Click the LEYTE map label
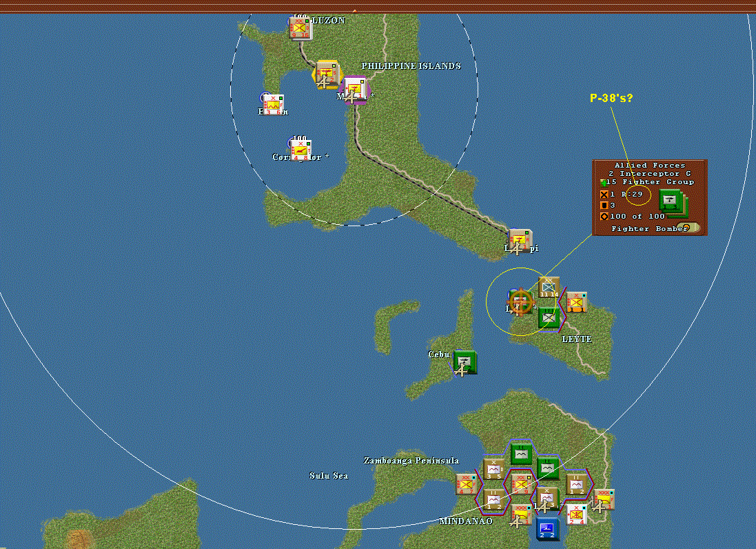The height and width of the screenshot is (549, 756). pyautogui.click(x=577, y=339)
